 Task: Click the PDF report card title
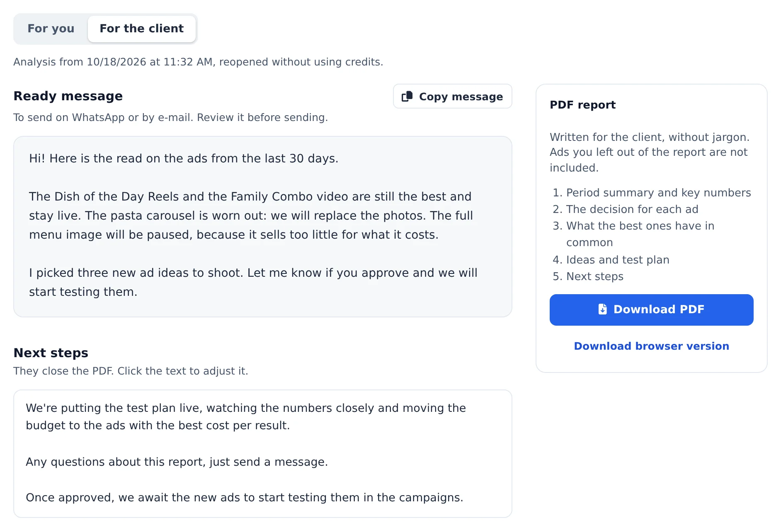pos(583,105)
